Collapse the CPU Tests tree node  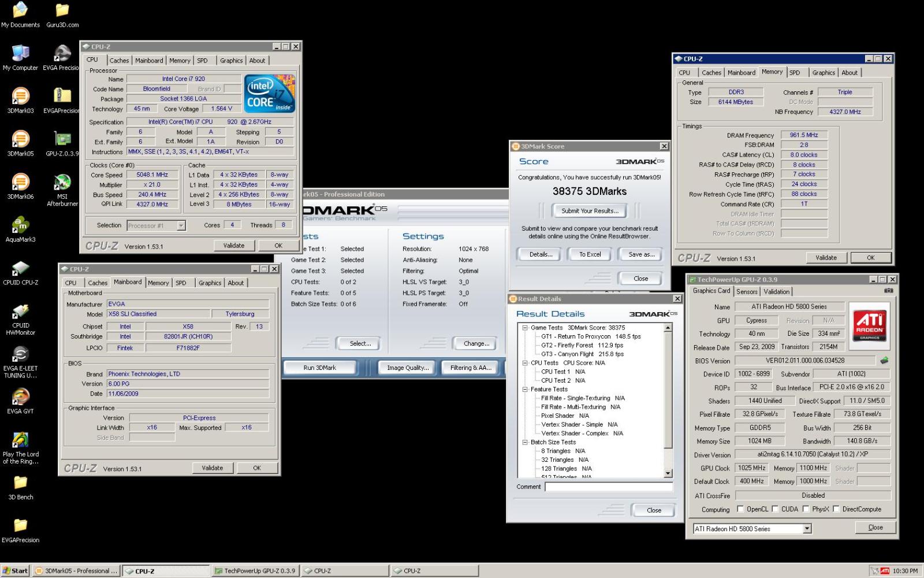tap(525, 363)
